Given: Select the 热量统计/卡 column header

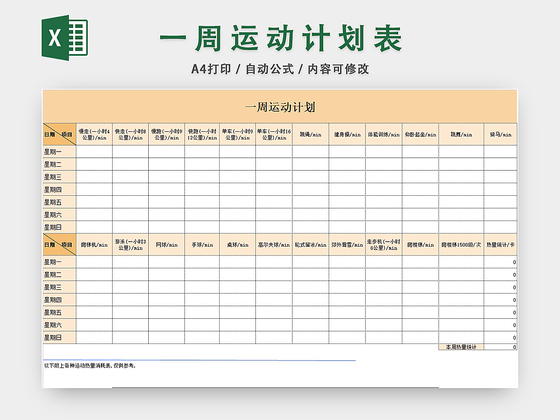Looking at the screenshot, I should pos(500,245).
